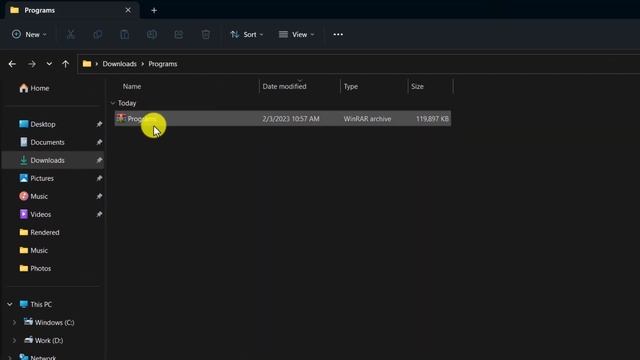Image resolution: width=640 pixels, height=360 pixels.
Task: Click the pin icon next to Pictures
Action: (x=99, y=178)
